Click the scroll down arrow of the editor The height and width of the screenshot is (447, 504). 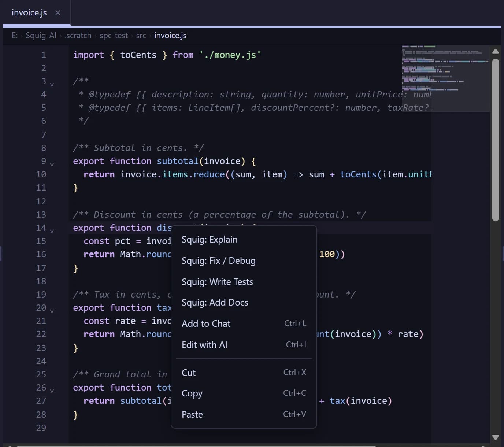pos(496,437)
